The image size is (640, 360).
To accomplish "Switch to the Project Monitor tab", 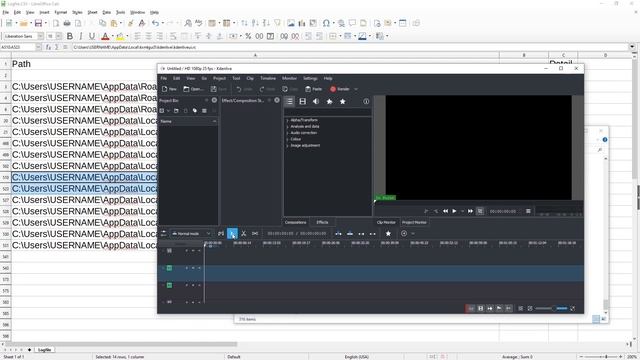I will (414, 222).
